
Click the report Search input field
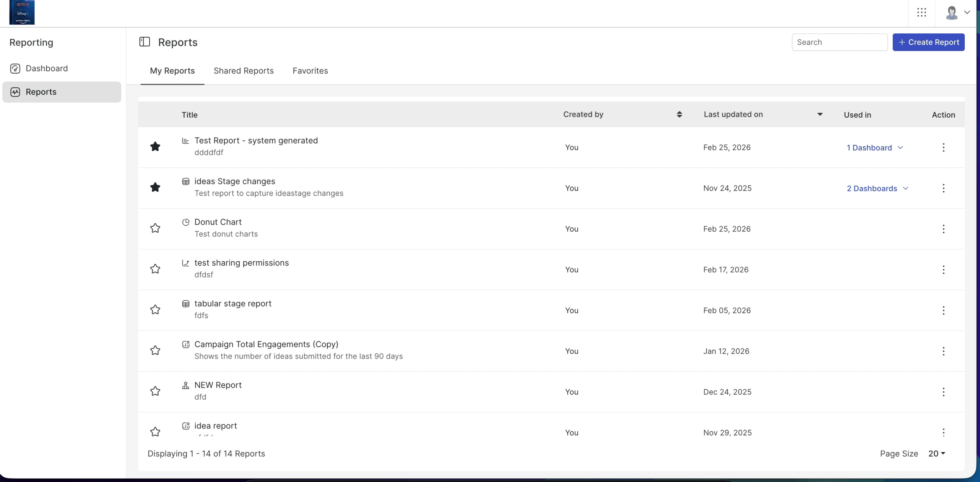click(x=839, y=42)
